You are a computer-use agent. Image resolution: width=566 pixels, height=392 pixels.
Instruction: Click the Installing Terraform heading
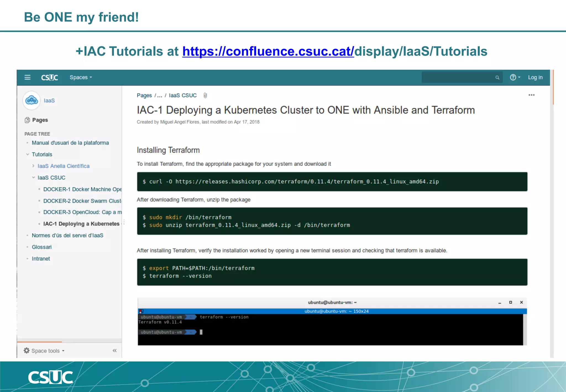click(168, 150)
